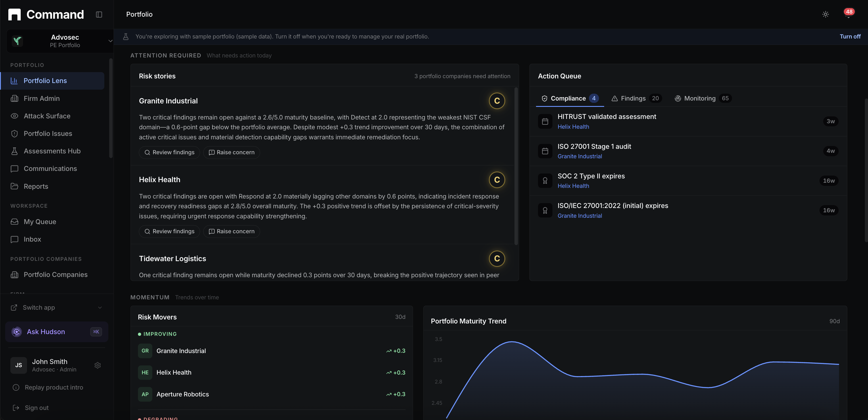Click the Risk stories list scrollbar
The image size is (868, 420).
tap(516, 166)
